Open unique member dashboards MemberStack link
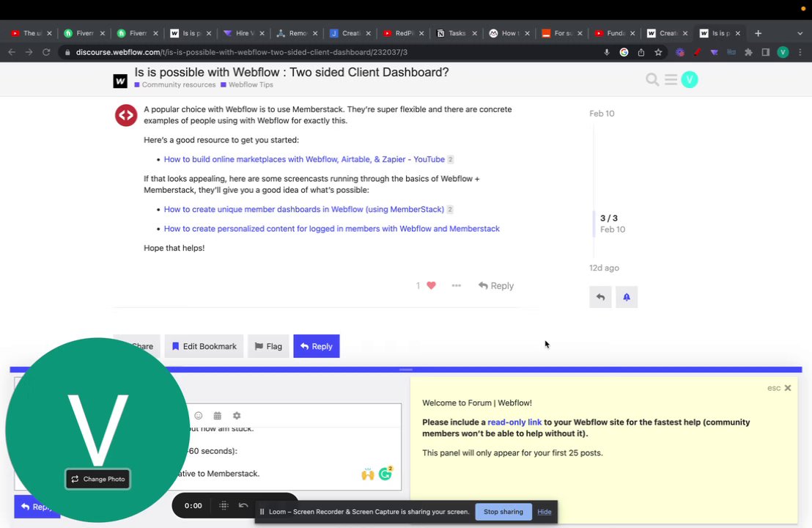Screen dimensions: 812x528 304,209
